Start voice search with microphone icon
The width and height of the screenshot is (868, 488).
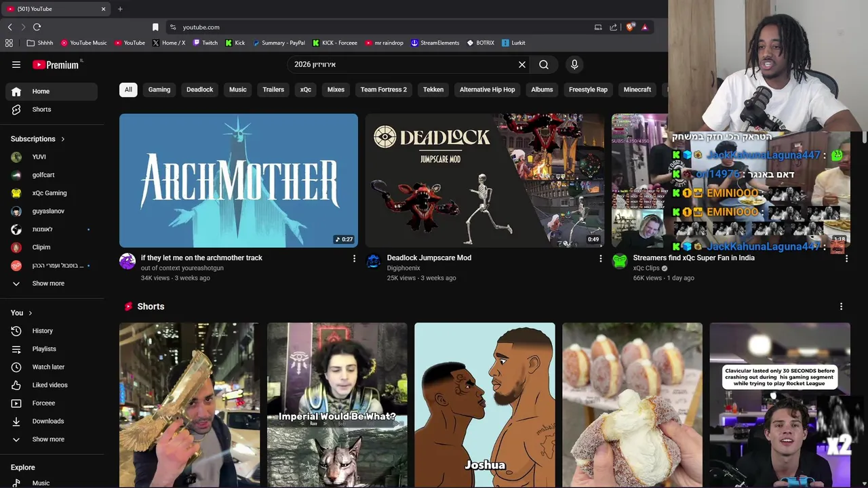[574, 64]
